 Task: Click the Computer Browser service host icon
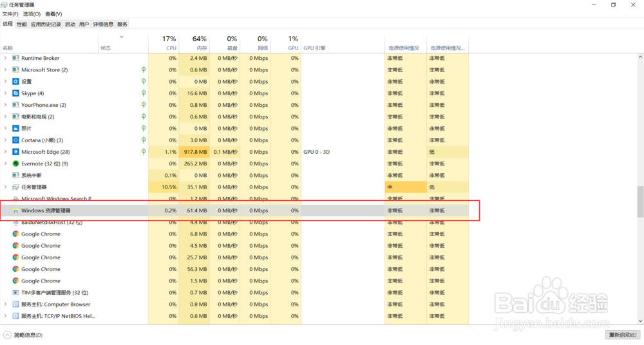[x=15, y=304]
